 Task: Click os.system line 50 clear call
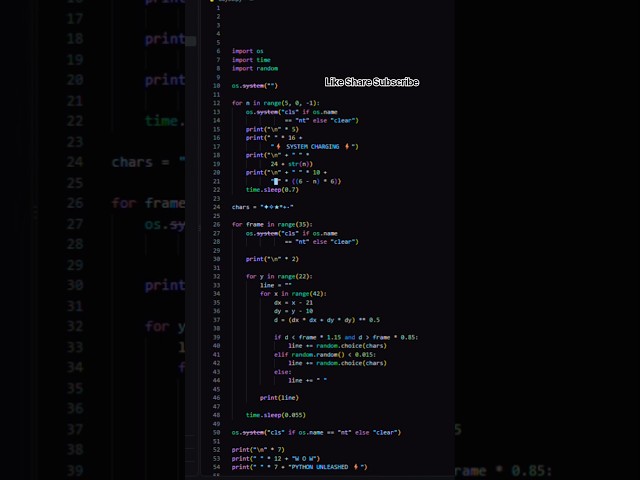(316, 432)
